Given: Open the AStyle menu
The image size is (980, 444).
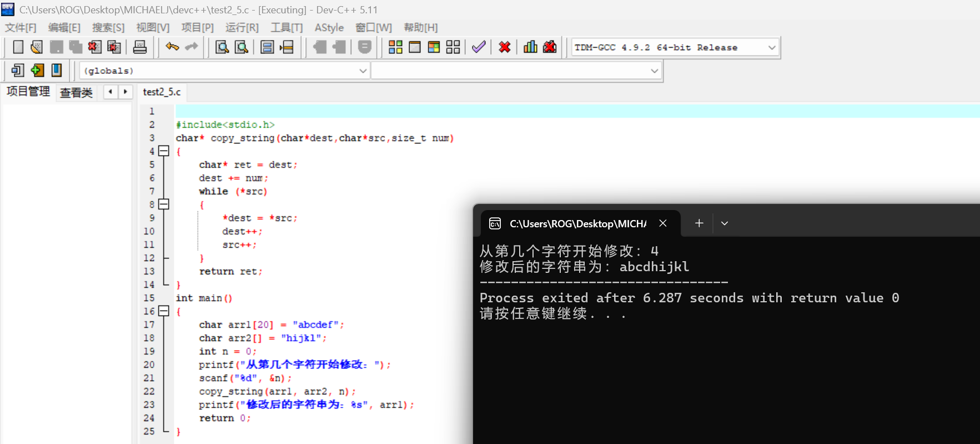Looking at the screenshot, I should tap(329, 27).
